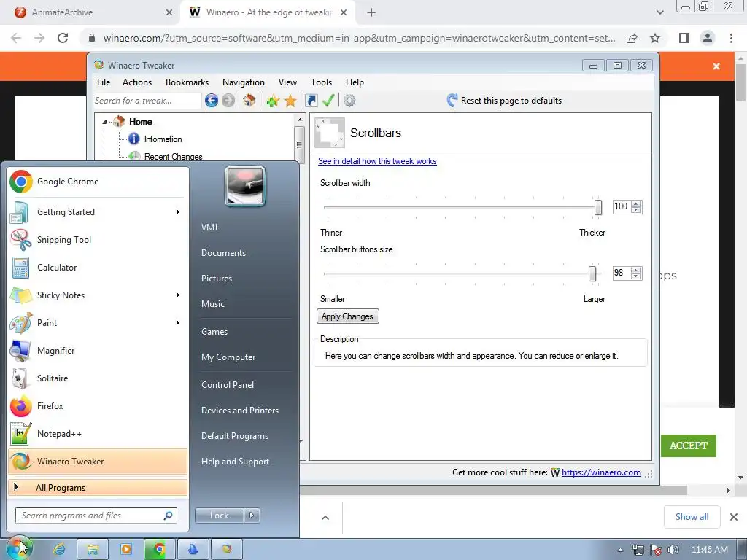Screen dimensions: 747x560
Task: Click the Home icon in Tweaker toolbar
Action: click(x=249, y=101)
